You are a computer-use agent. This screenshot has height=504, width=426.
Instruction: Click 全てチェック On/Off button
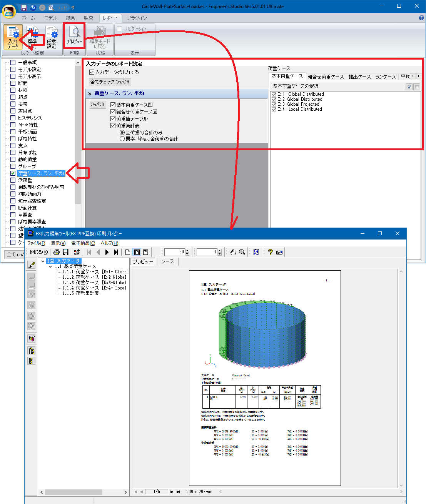(x=110, y=82)
